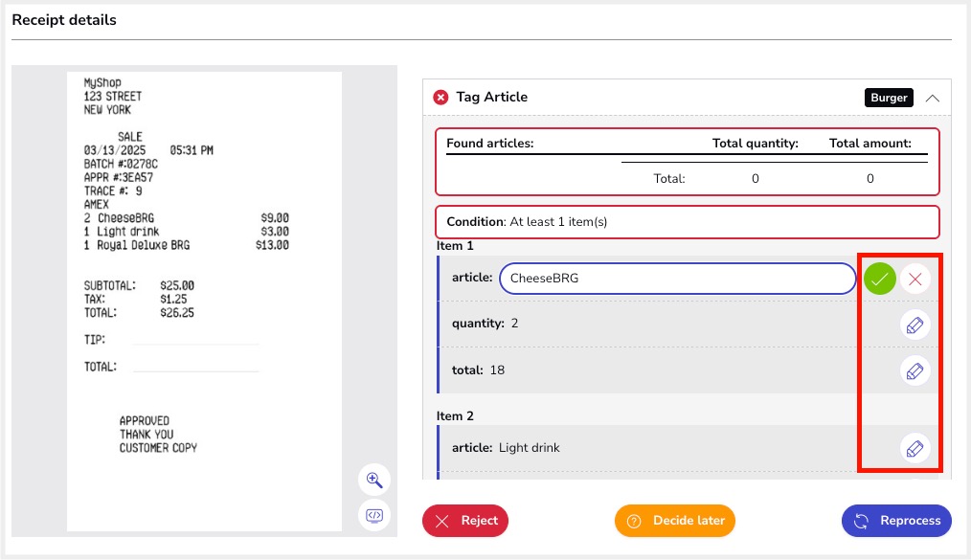Collapse the Tag Article section chevron
The height and width of the screenshot is (560, 971).
(933, 98)
